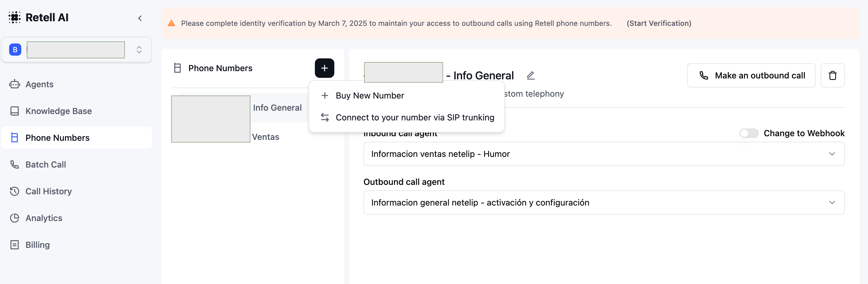Collapse the sidebar with the chevron
Screen dimensions: 868x284
coord(140,18)
